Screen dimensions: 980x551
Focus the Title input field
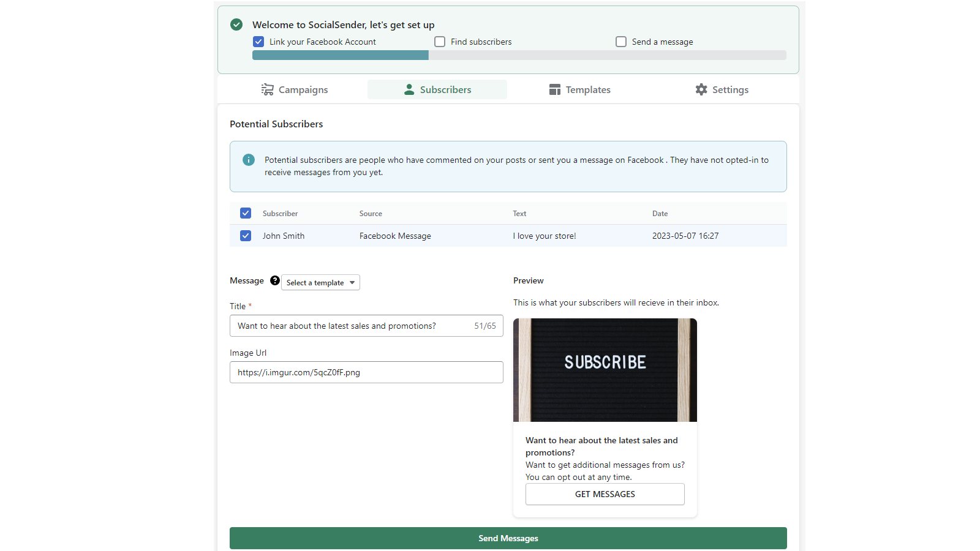[366, 326]
